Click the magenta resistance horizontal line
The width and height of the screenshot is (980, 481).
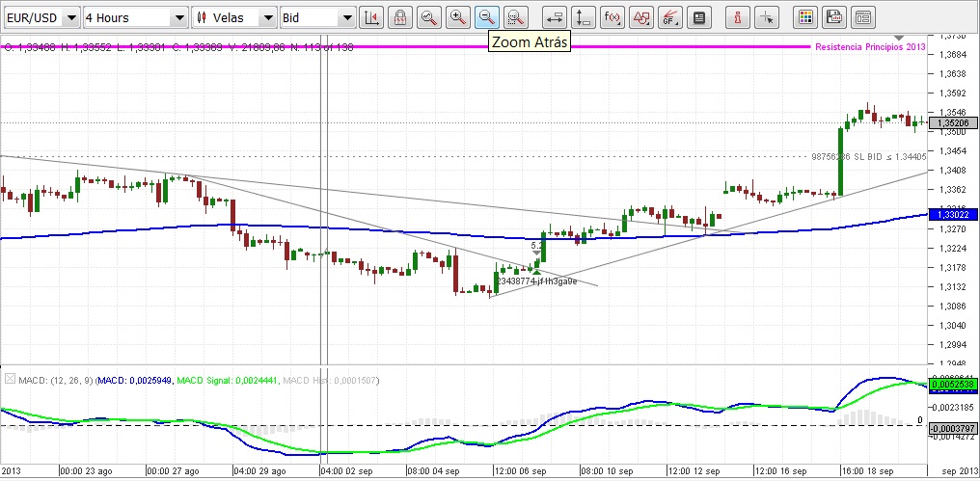click(x=406, y=47)
